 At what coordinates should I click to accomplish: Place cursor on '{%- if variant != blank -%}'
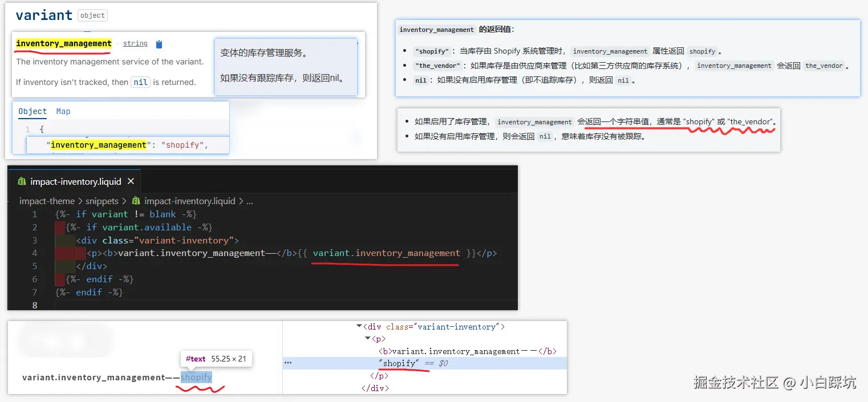[126, 214]
